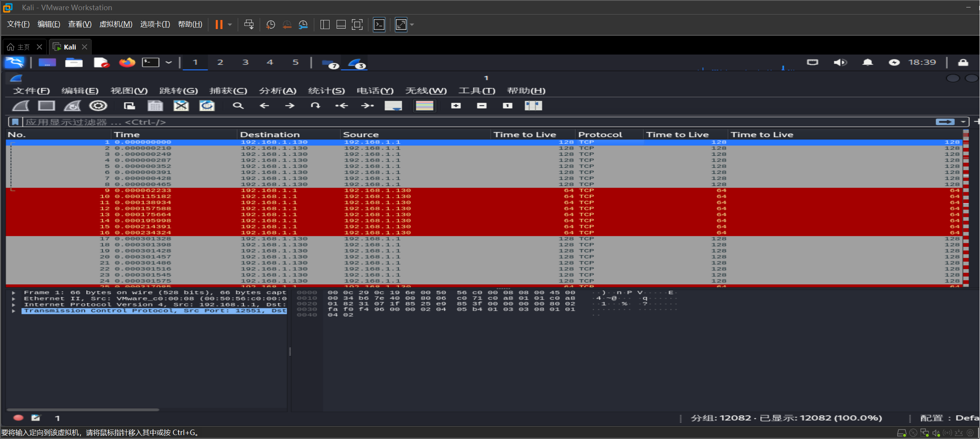Toggle auto scroll during live capture

(393, 106)
